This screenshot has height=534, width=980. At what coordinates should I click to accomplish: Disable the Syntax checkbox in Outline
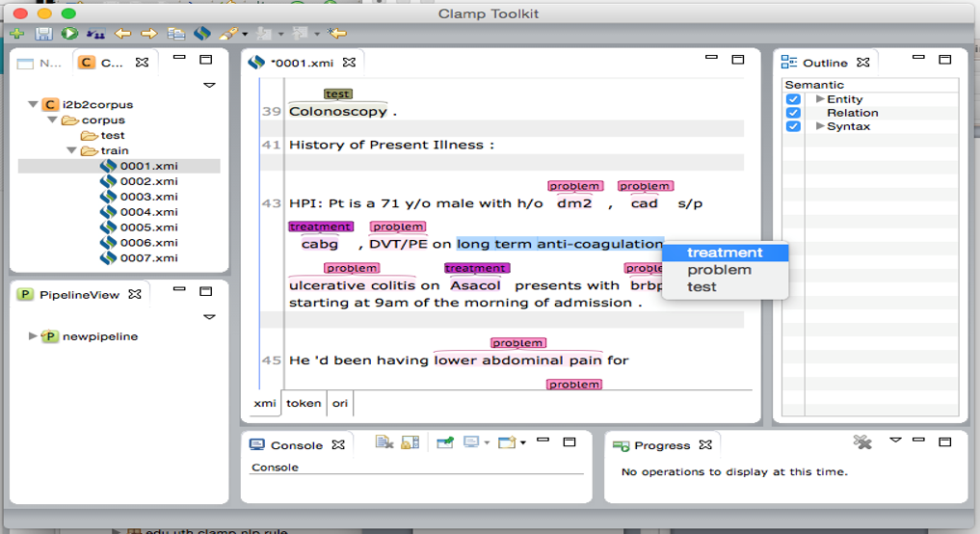point(793,126)
